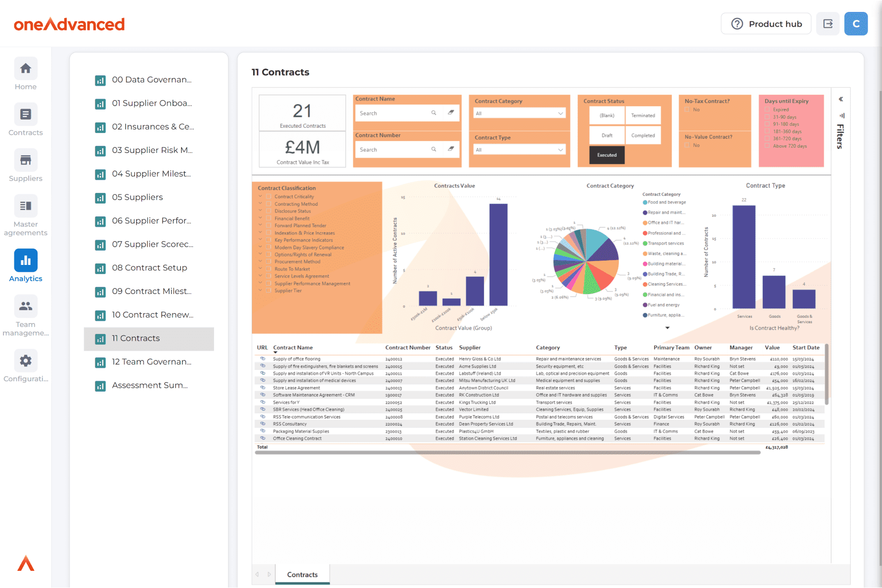Collapse the Filters pane chevron
Viewport: 882px width, 588px height.
click(x=841, y=100)
